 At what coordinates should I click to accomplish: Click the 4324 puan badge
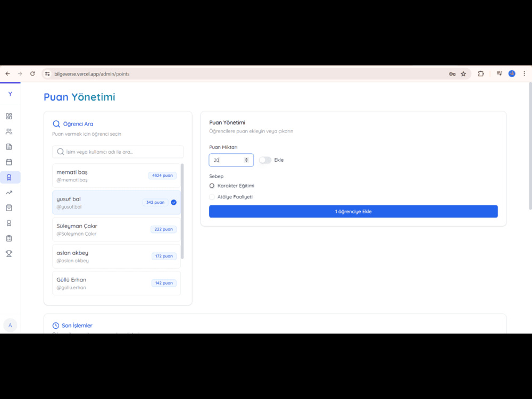[162, 176]
